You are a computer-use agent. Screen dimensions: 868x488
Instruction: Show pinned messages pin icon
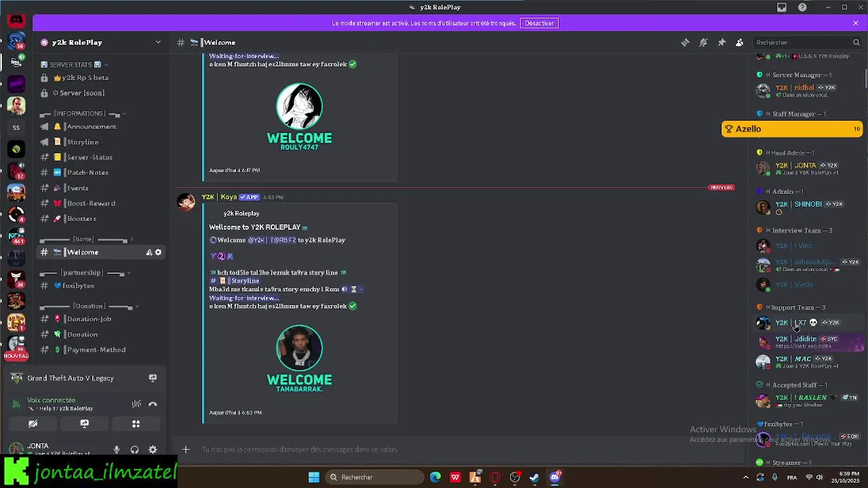point(722,42)
